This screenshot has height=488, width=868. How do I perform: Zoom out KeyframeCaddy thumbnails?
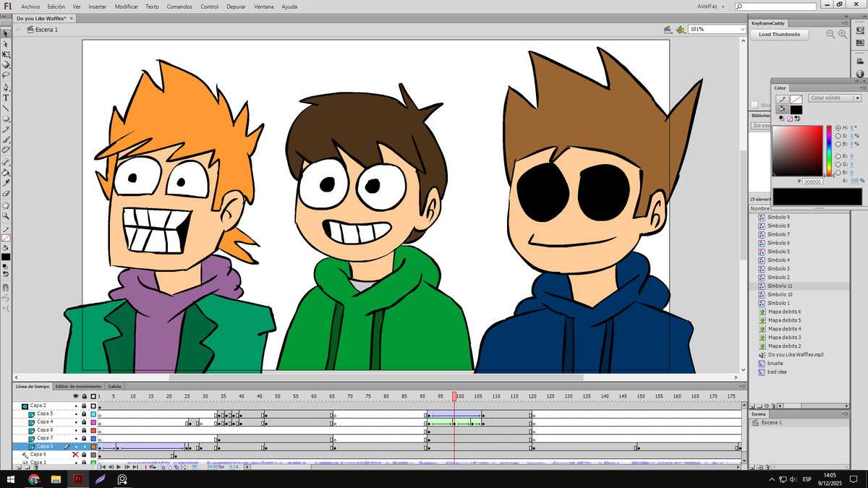[831, 34]
